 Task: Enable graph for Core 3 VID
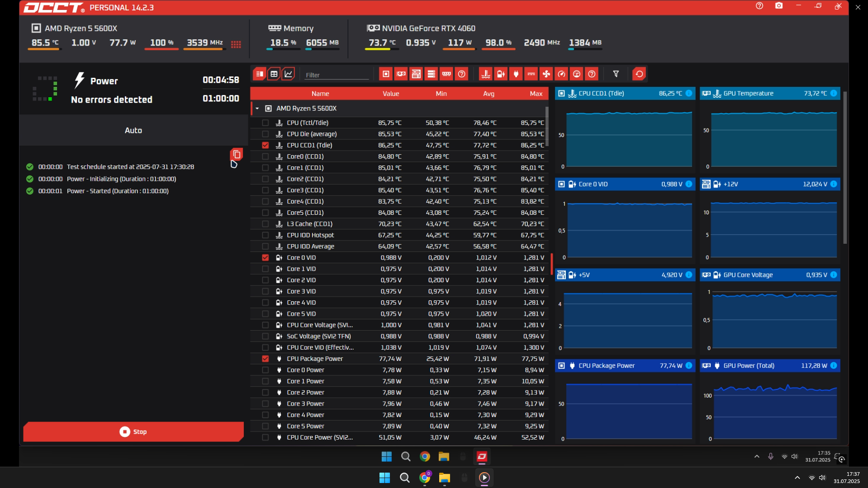(x=266, y=291)
